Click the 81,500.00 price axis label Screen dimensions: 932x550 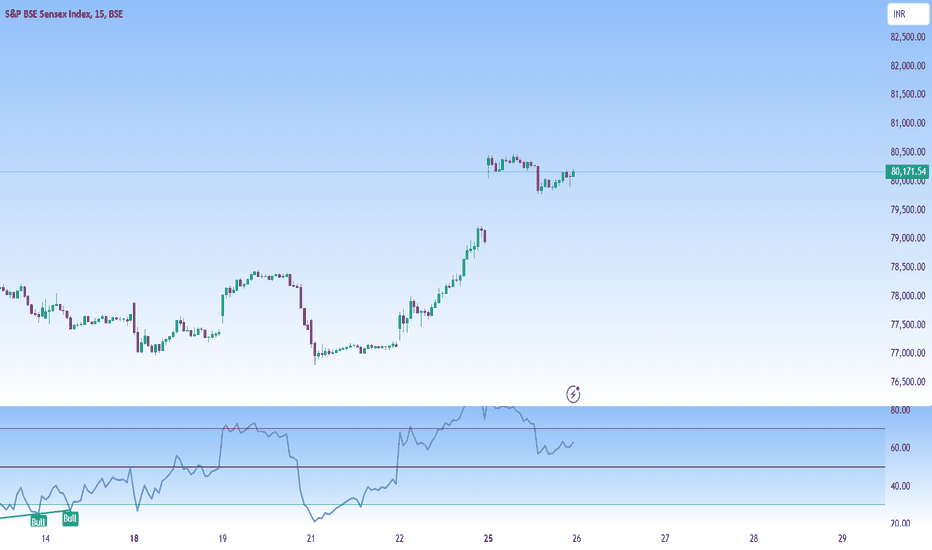(908, 94)
